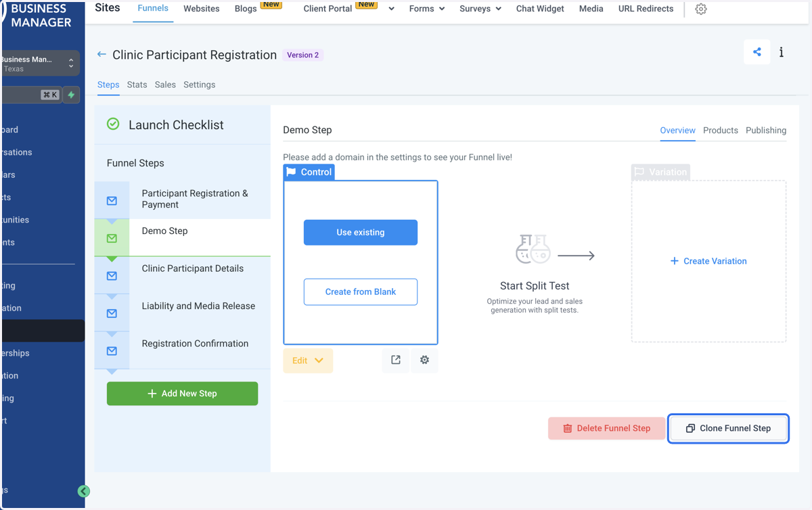Click envelope icon for Participant Registration & Payment

coord(112,201)
